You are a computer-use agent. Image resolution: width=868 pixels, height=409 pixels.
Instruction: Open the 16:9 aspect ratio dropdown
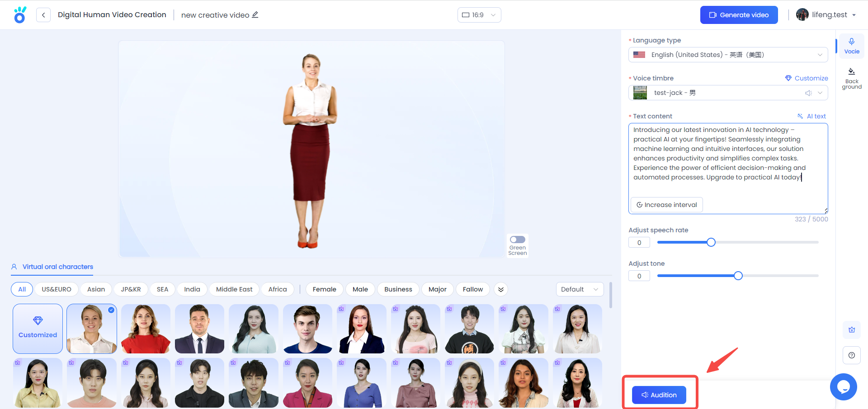[479, 15]
